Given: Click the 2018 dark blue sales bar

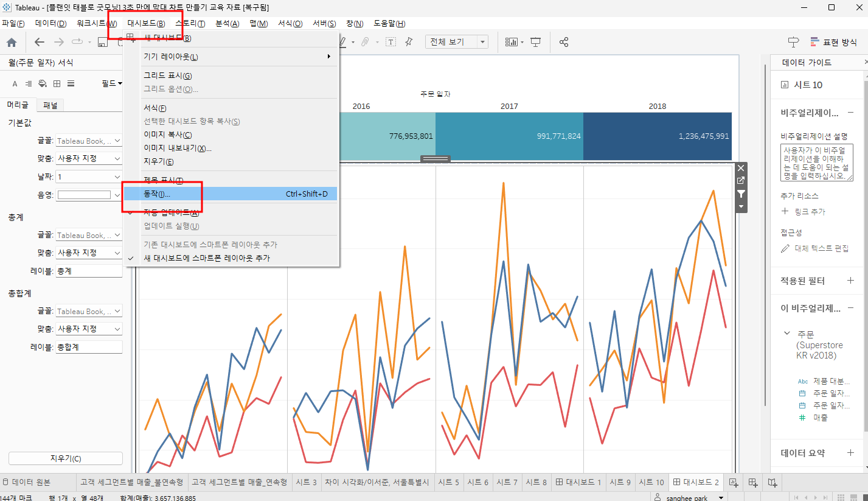Looking at the screenshot, I should 658,136.
